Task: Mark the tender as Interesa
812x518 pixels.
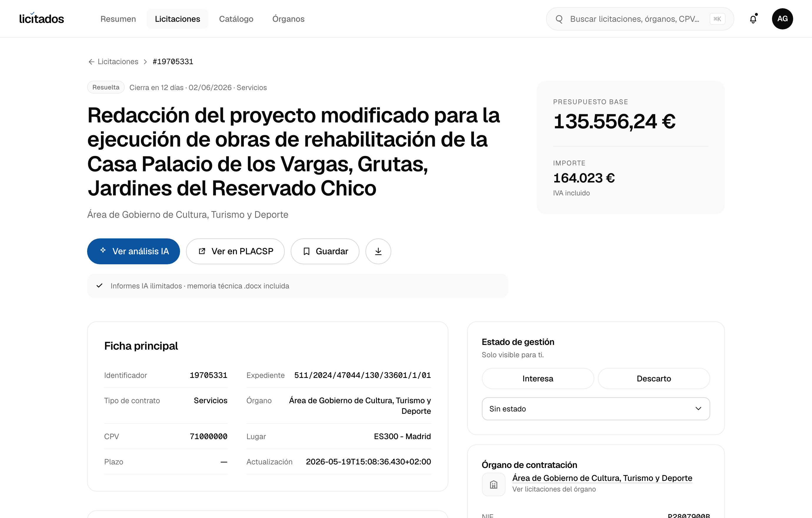Action: tap(538, 378)
